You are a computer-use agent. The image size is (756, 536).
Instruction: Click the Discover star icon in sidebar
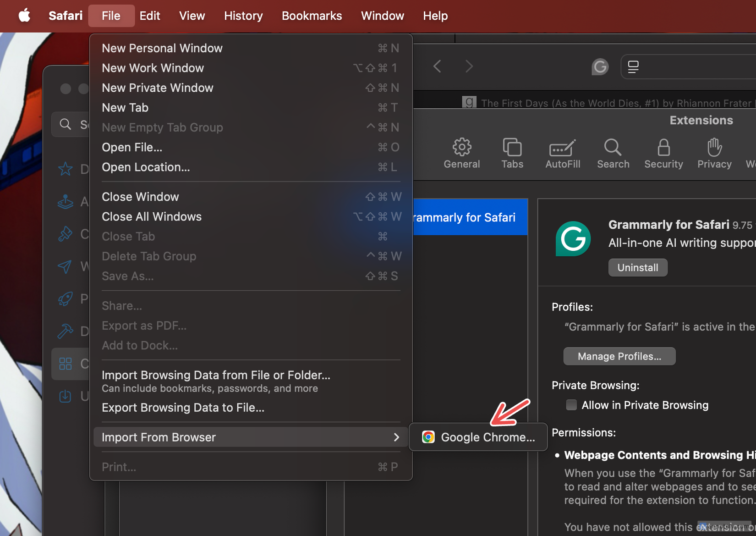[x=66, y=169]
